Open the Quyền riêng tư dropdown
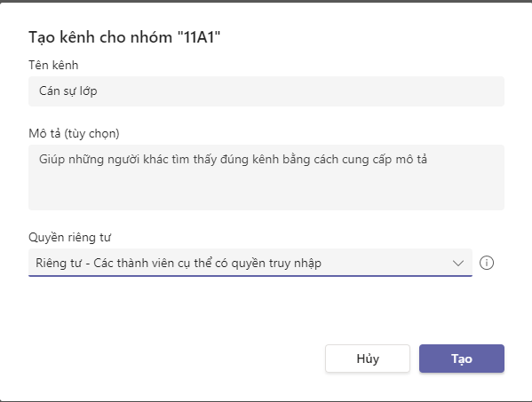 (x=250, y=263)
